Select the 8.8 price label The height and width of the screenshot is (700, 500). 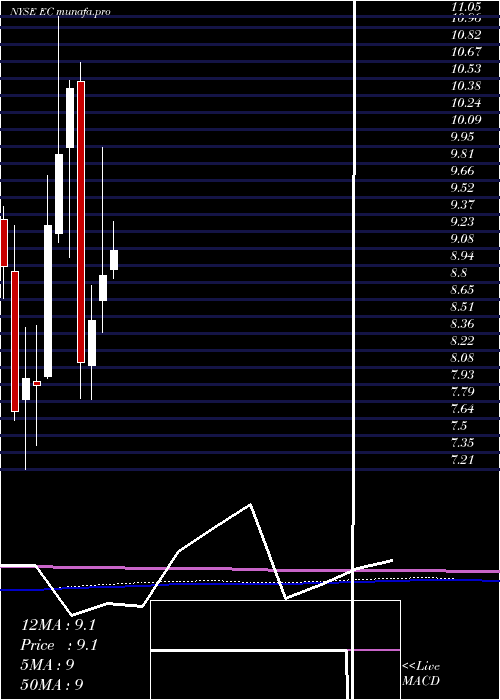[x=459, y=273]
